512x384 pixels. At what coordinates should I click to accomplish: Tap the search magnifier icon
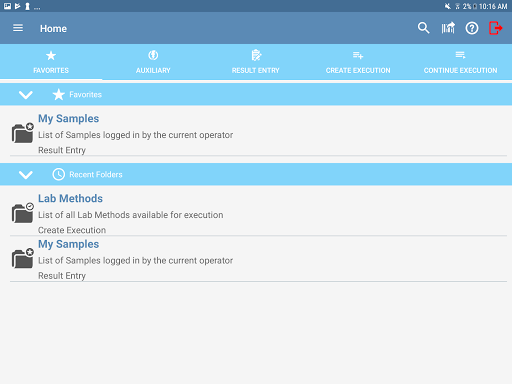click(x=423, y=28)
